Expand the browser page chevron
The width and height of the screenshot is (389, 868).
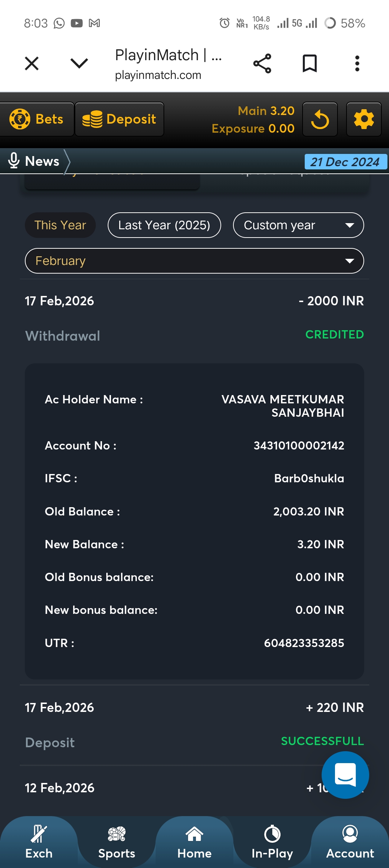click(79, 64)
